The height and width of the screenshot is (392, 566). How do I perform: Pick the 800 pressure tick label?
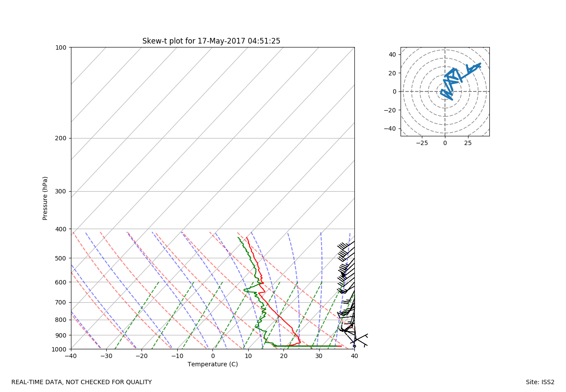tap(61, 320)
